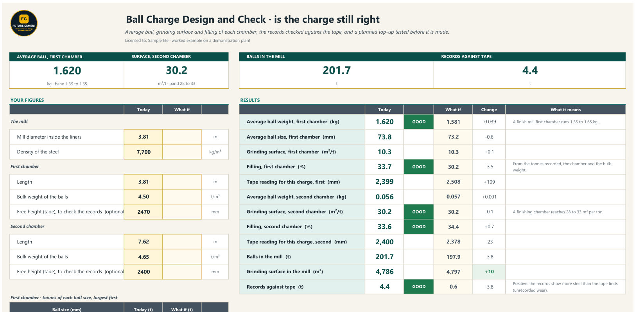The width and height of the screenshot is (644, 312).
Task: Select first chamber bulk weight value 4.50
Action: [144, 197]
